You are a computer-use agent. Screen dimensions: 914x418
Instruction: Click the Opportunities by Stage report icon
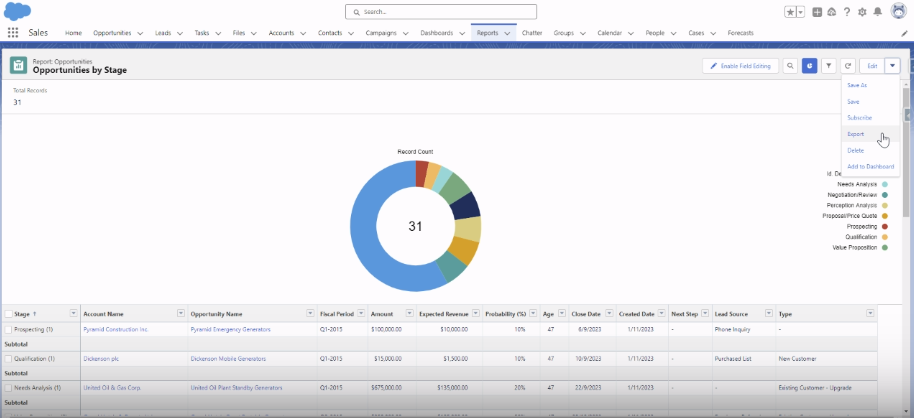click(x=18, y=65)
